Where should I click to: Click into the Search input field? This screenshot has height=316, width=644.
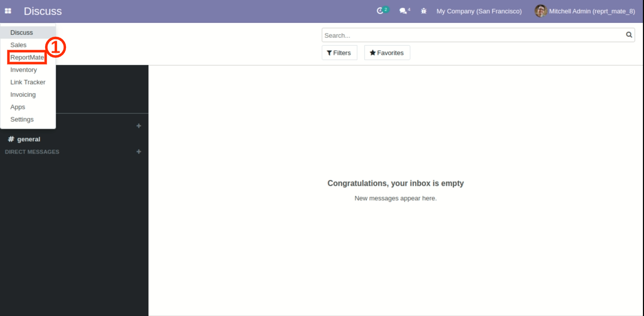471,35
